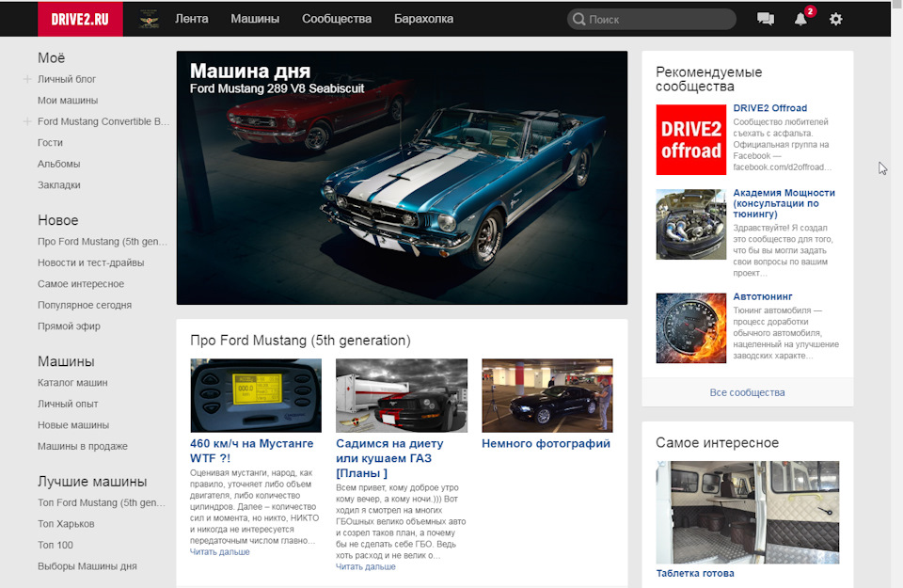903x588 pixels.
Task: Open Личный блог in sidebar
Action: click(67, 79)
